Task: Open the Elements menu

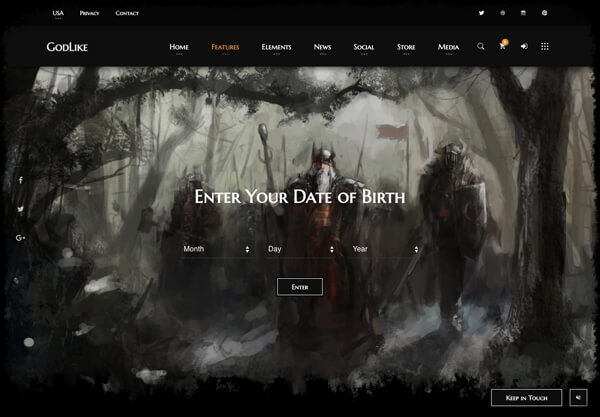Action: [x=276, y=47]
